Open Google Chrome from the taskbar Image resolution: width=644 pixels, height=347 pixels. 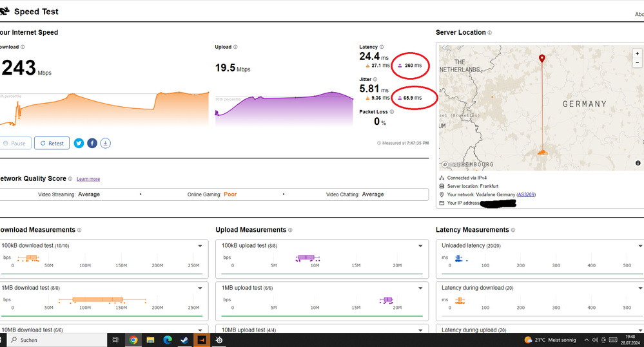(133, 340)
